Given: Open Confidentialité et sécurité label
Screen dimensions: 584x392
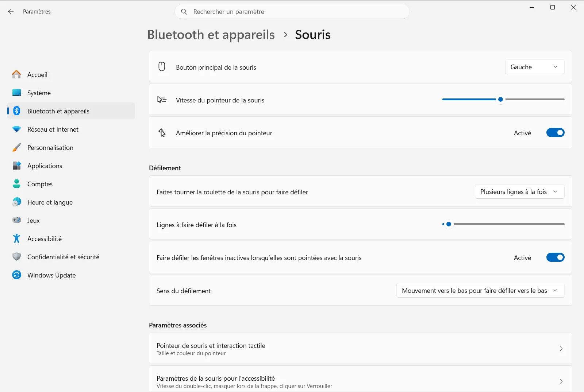Looking at the screenshot, I should (x=63, y=257).
